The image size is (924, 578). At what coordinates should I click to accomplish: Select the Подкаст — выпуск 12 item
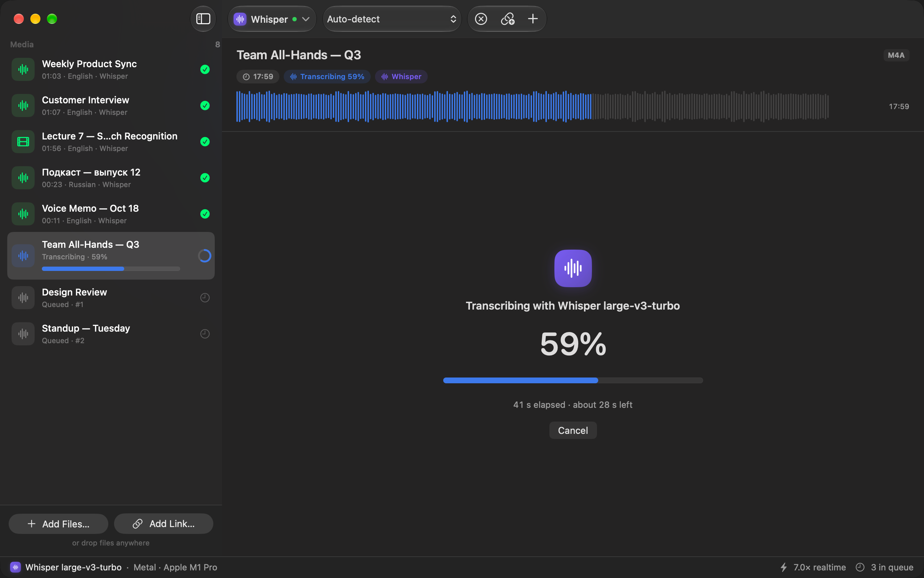coord(111,178)
